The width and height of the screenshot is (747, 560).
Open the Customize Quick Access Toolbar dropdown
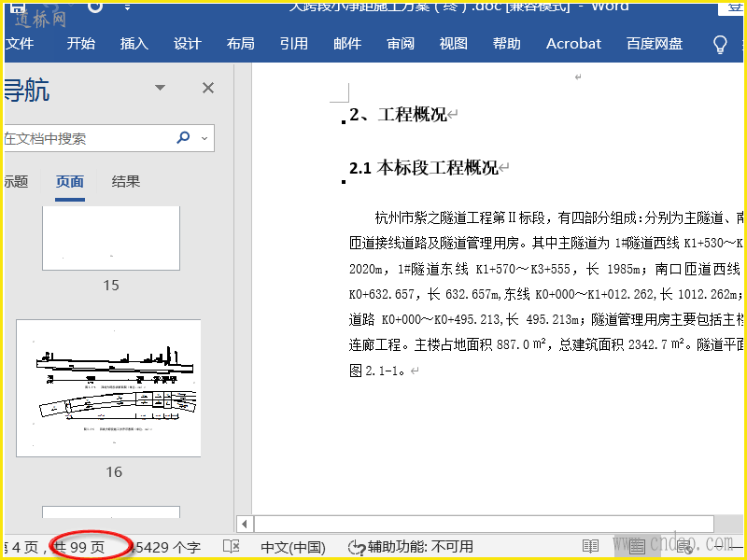127,7
